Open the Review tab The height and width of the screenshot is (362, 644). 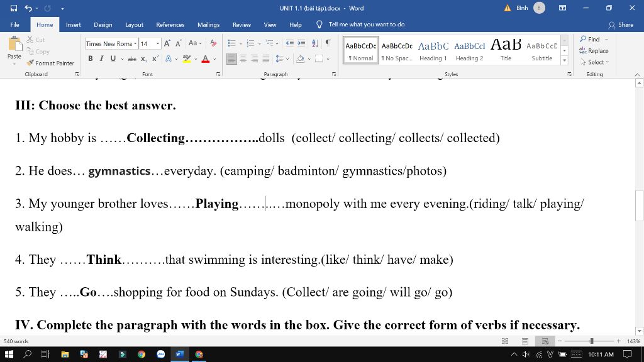coord(241,25)
